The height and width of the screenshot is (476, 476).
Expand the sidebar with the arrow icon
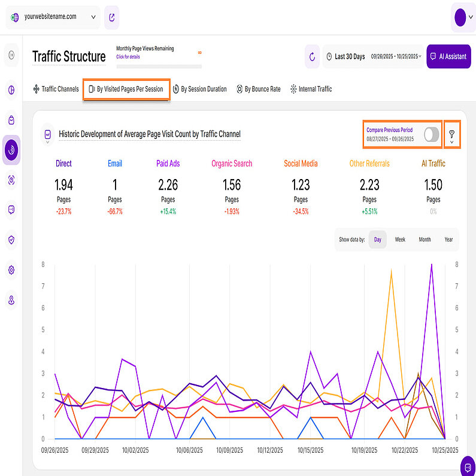click(x=11, y=56)
